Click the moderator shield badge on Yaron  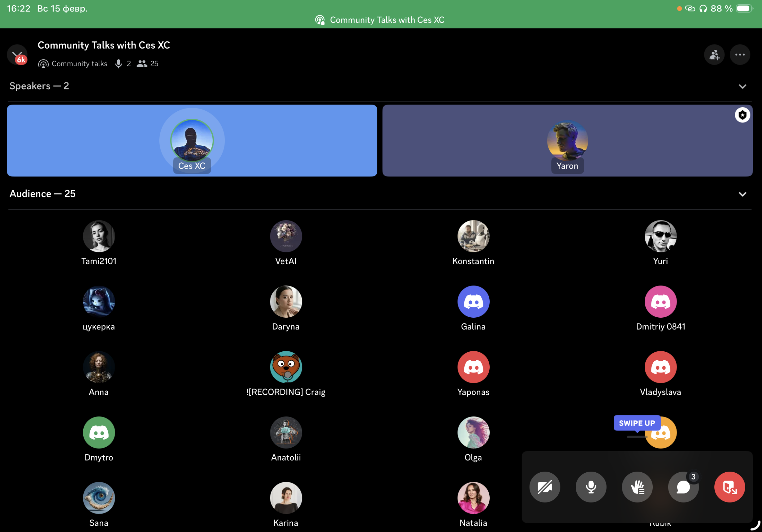point(742,115)
